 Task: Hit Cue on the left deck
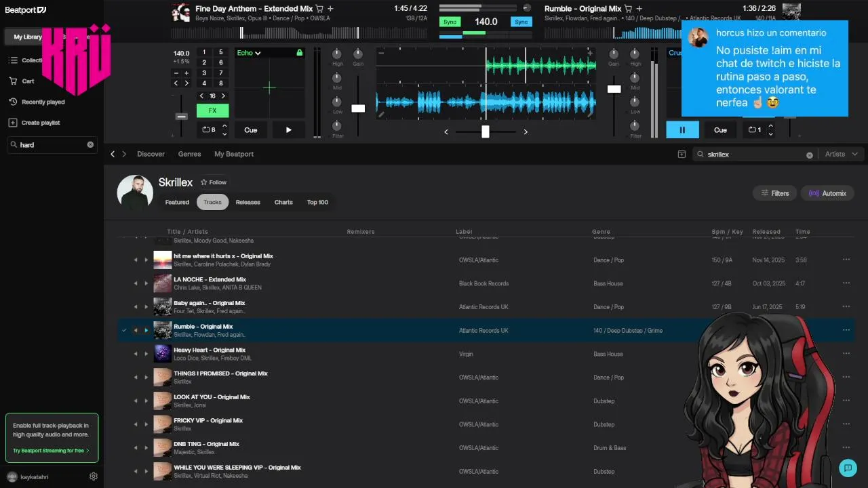coord(251,130)
